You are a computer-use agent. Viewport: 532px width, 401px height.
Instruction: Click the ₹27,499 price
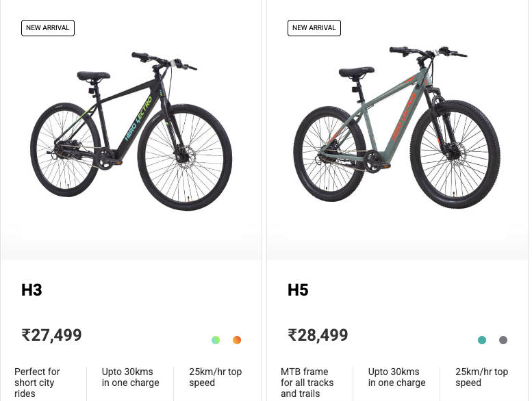click(x=51, y=335)
